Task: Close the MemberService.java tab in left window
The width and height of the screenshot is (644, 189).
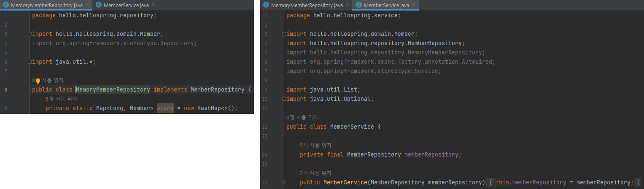Action: [154, 5]
